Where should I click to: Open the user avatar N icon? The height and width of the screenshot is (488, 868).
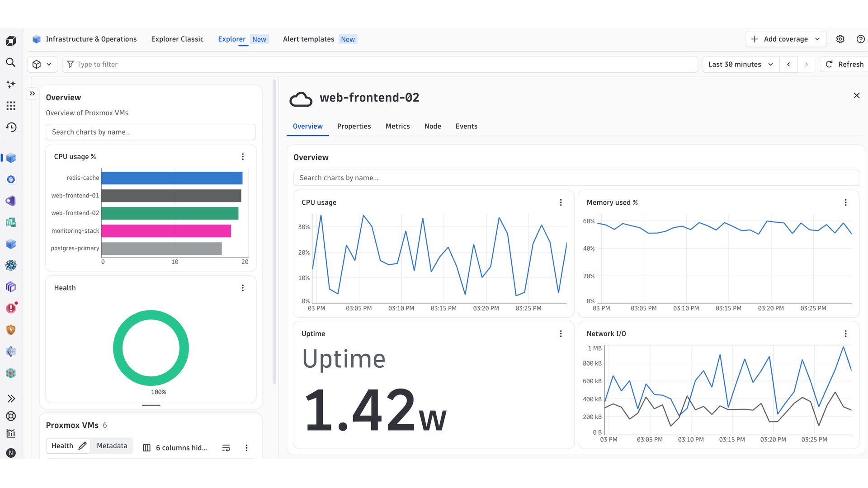point(11,453)
